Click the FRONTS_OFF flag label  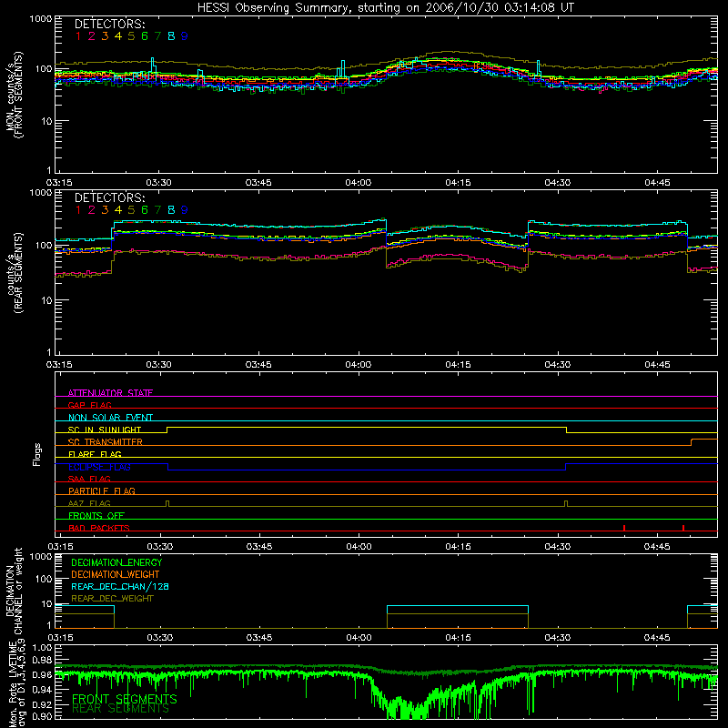pyautogui.click(x=96, y=515)
